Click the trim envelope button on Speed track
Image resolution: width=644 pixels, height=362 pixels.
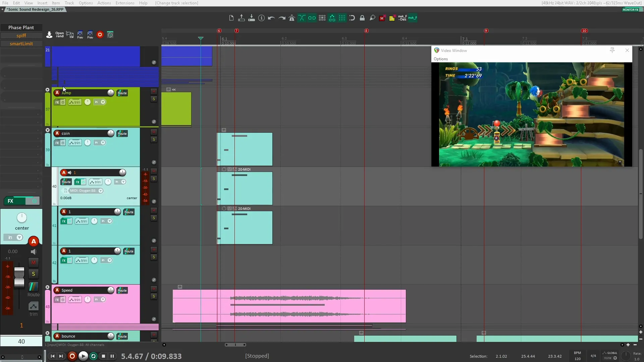pyautogui.click(x=75, y=299)
